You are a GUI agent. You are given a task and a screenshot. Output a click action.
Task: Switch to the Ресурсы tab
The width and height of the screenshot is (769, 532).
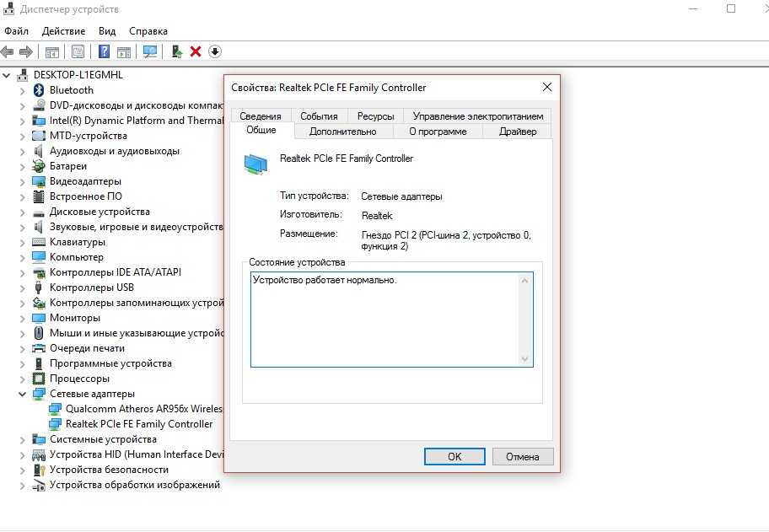(376, 116)
